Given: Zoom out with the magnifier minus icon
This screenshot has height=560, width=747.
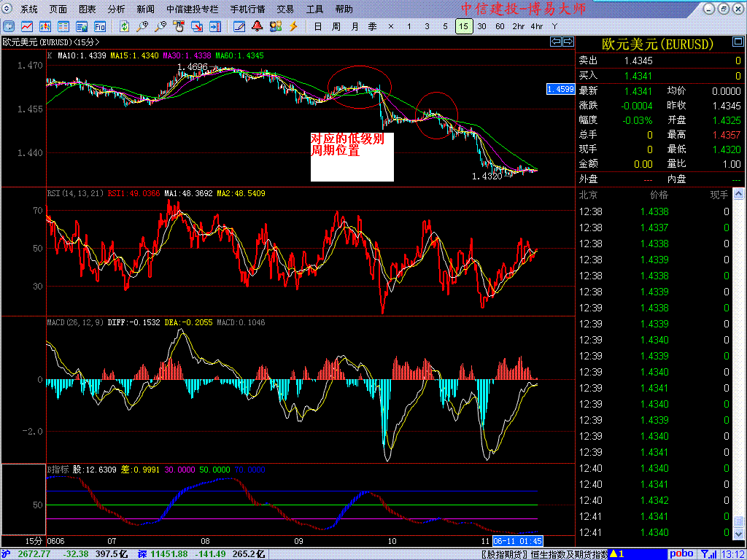Looking at the screenshot, I should tap(160, 26).
